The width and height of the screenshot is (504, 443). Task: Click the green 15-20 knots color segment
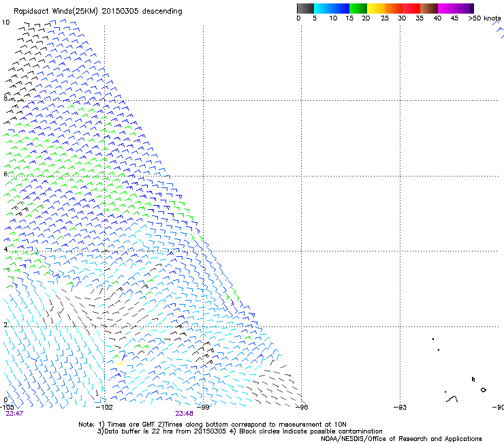pos(358,8)
